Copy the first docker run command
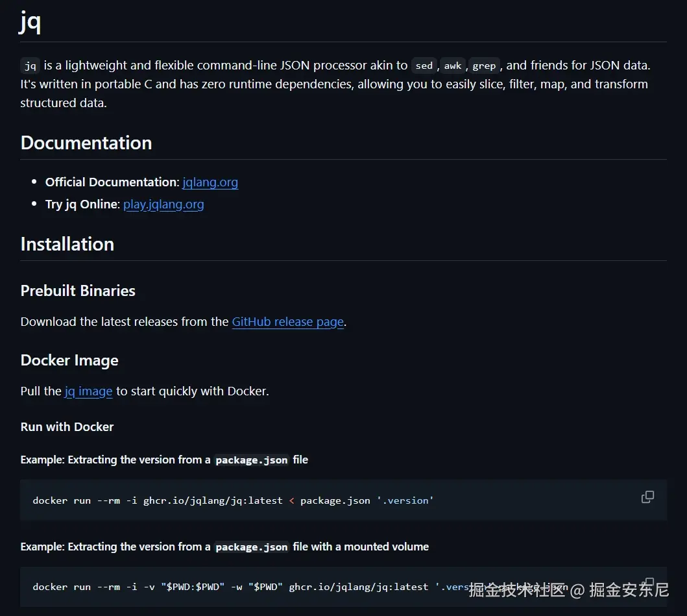 (x=647, y=497)
